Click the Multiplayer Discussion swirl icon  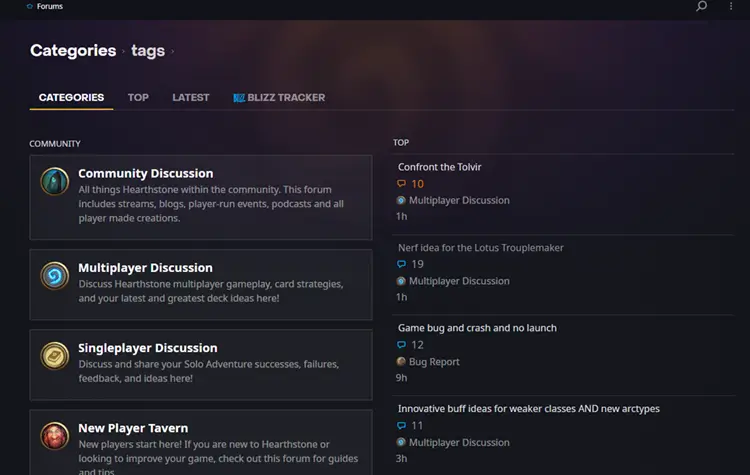click(x=55, y=276)
